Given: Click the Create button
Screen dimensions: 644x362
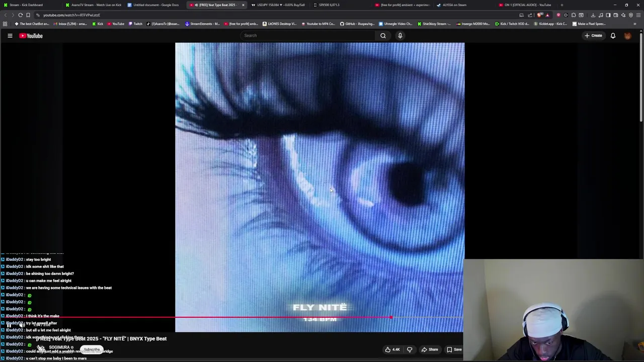Looking at the screenshot, I should pos(593,36).
